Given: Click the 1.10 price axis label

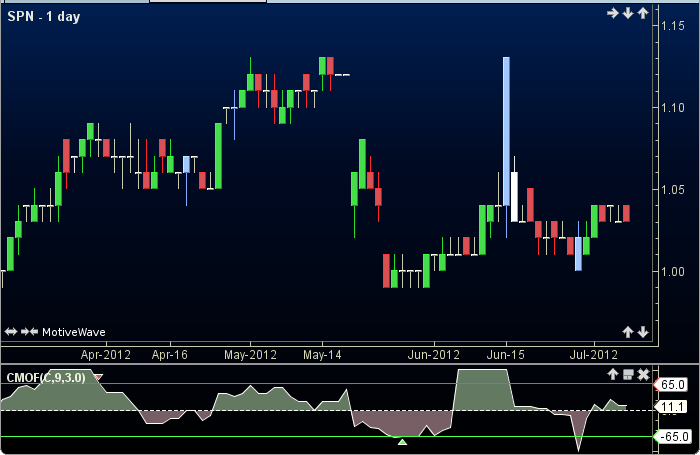Looking at the screenshot, I should point(673,108).
